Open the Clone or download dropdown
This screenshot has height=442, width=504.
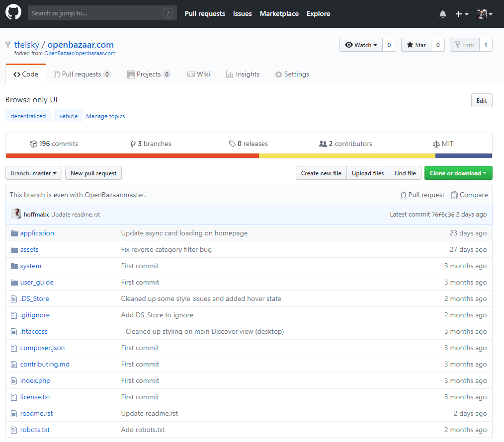pos(458,173)
